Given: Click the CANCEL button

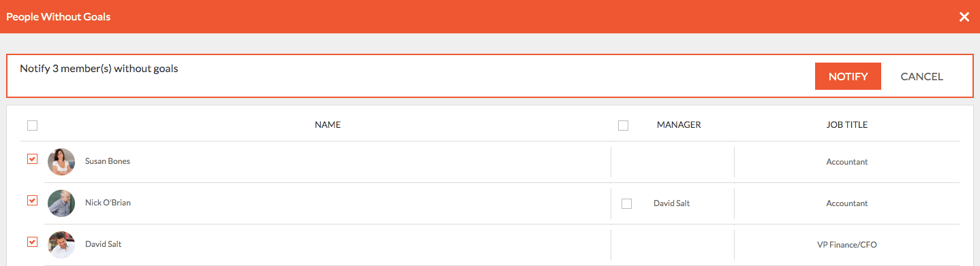Looking at the screenshot, I should [921, 76].
